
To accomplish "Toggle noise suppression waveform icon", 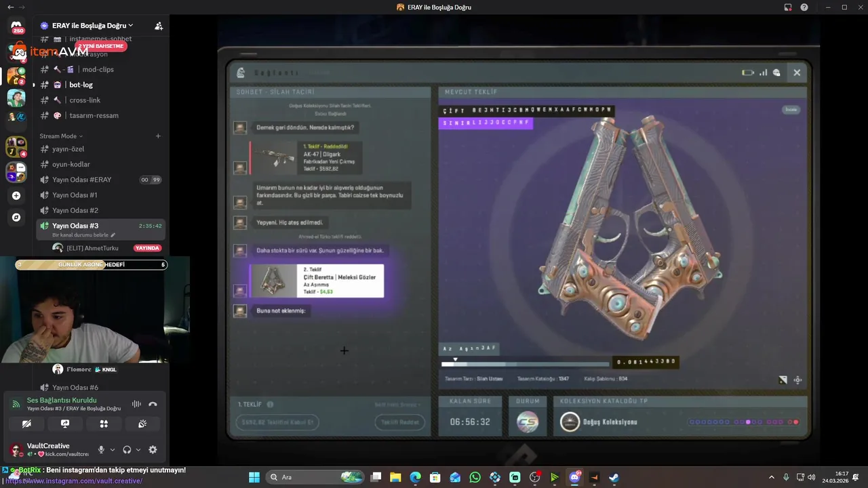I will point(136,404).
